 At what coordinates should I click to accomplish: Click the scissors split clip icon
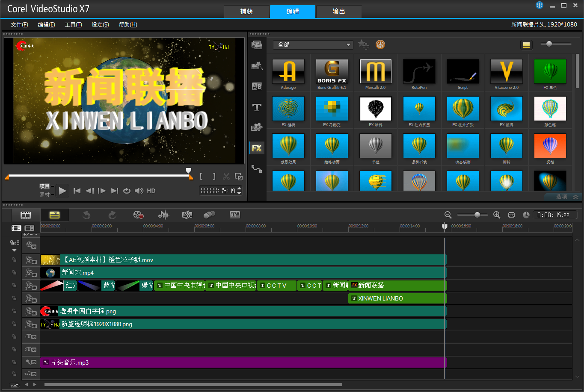(226, 177)
